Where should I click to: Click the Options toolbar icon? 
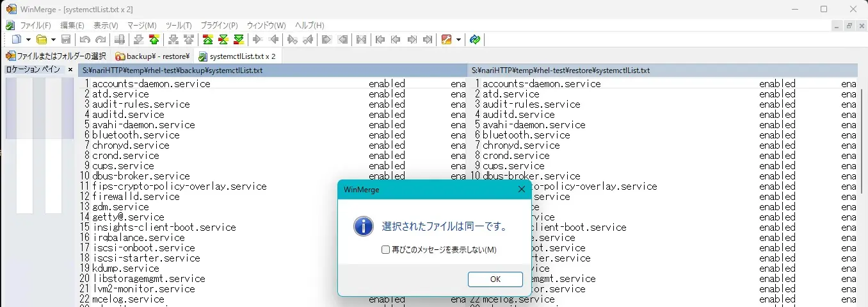pyautogui.click(x=446, y=40)
